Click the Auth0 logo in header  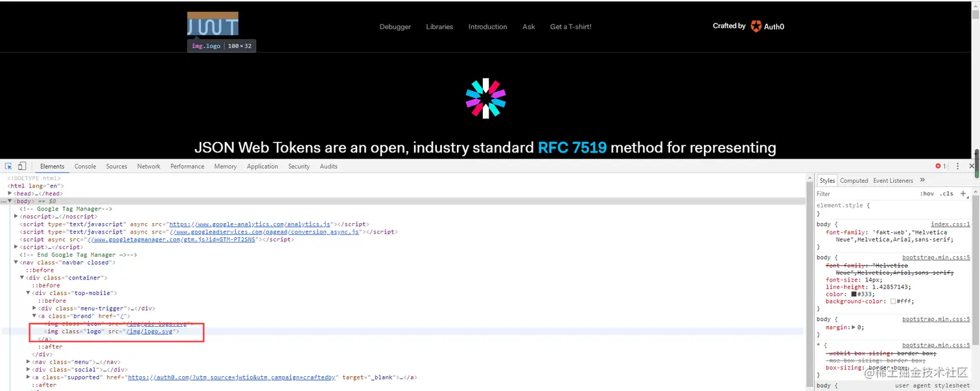(767, 27)
